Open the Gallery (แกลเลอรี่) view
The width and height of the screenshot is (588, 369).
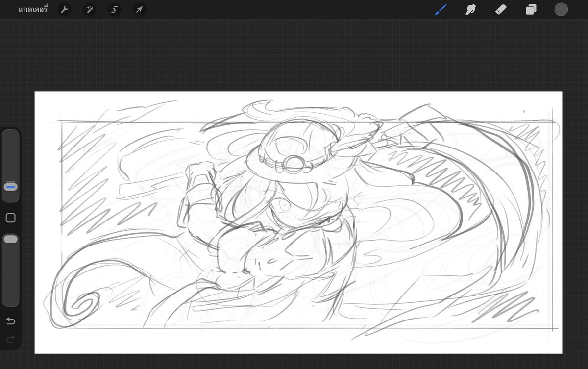33,9
